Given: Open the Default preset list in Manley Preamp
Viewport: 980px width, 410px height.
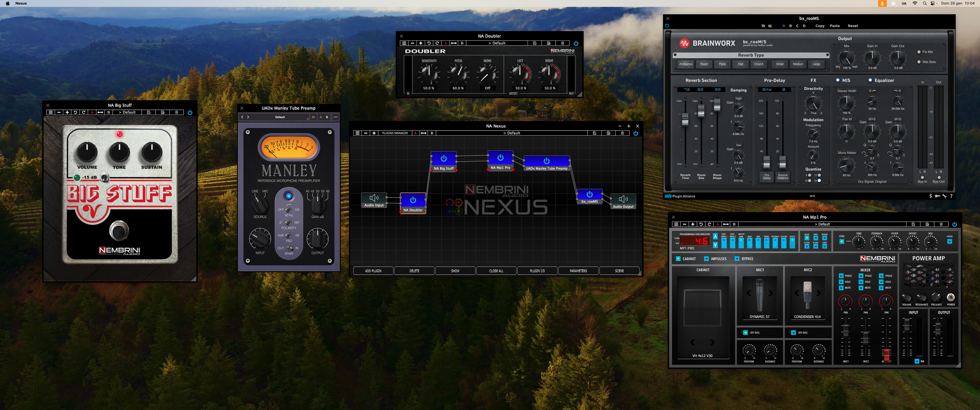Looking at the screenshot, I should [x=280, y=117].
